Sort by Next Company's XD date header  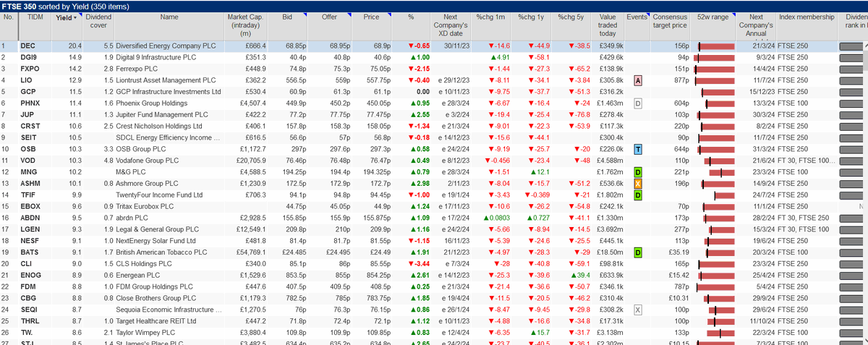click(450, 25)
